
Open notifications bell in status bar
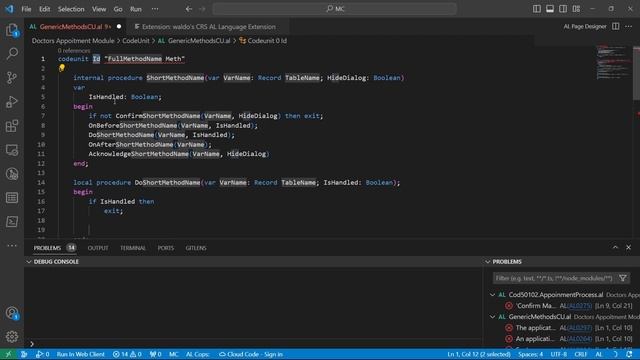[629, 354]
